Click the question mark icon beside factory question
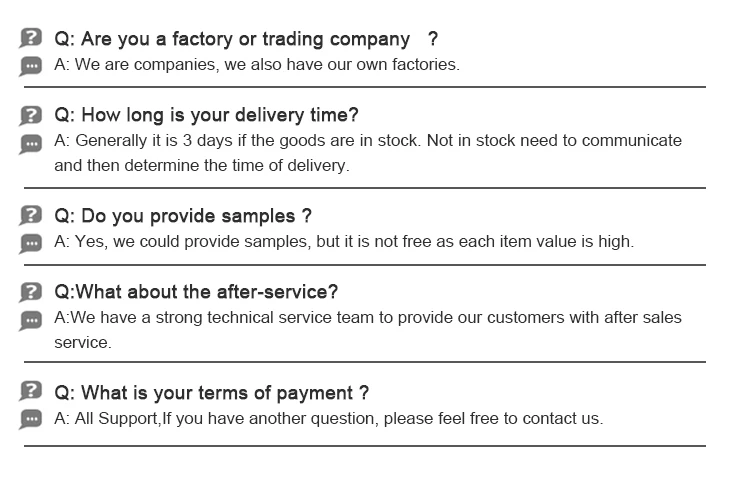The width and height of the screenshot is (750, 478). (x=32, y=38)
